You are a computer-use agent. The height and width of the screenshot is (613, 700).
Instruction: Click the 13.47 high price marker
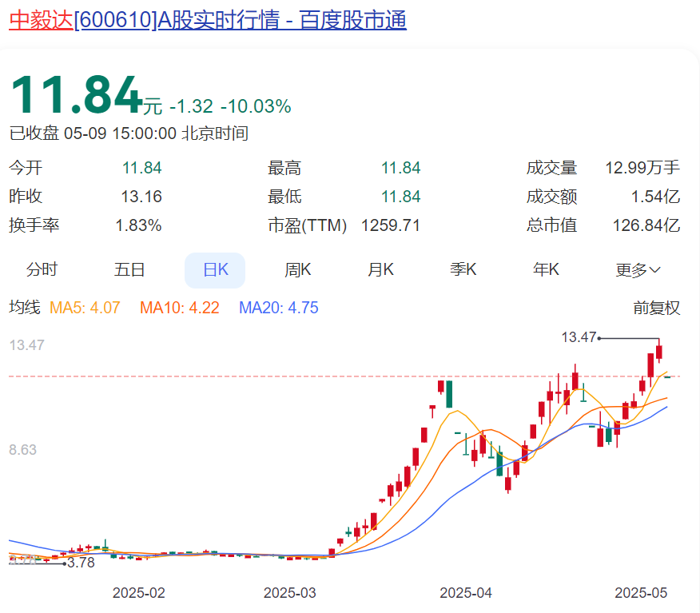pyautogui.click(x=579, y=338)
